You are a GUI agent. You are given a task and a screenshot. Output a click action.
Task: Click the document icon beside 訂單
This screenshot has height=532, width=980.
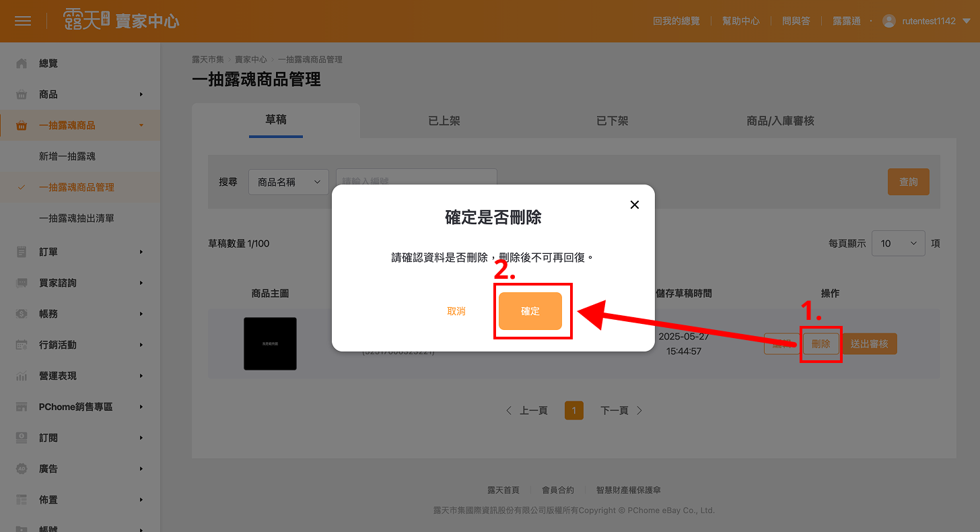(x=22, y=252)
